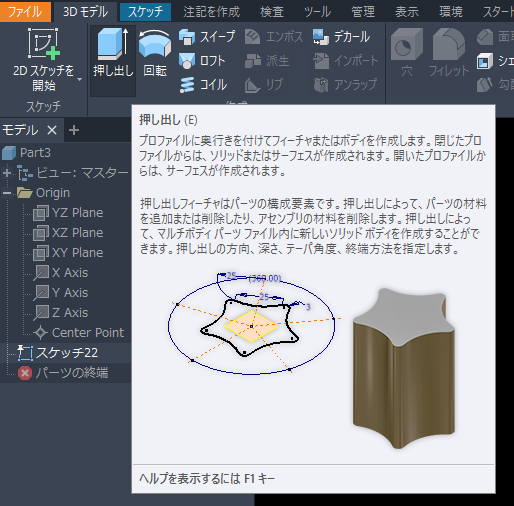Open the ファイル menu tab
The height and width of the screenshot is (506, 514).
coord(25,12)
